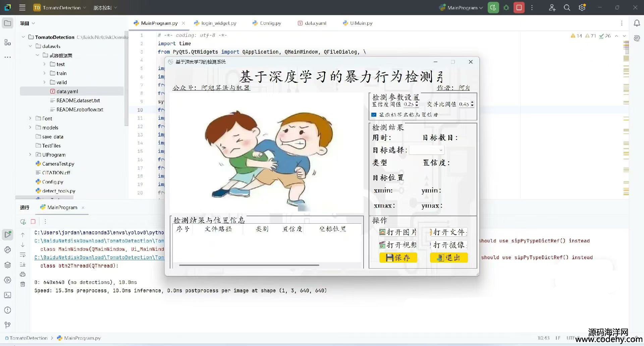Open the 版本控制 dropdown
Viewport: 644px width, 346px height.
pos(105,7)
